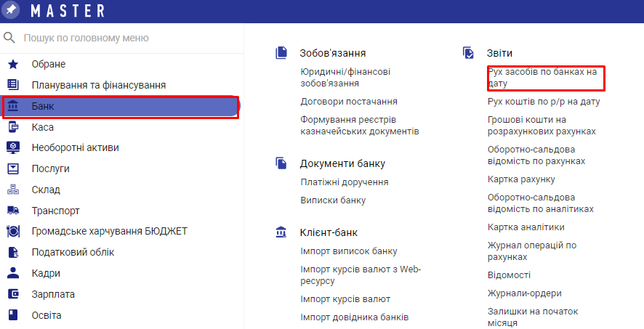Open Договори постачання link

(x=348, y=102)
